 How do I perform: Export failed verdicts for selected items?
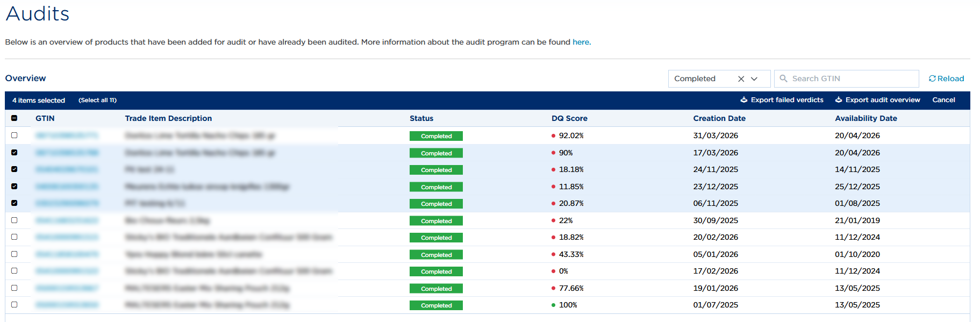(782, 100)
